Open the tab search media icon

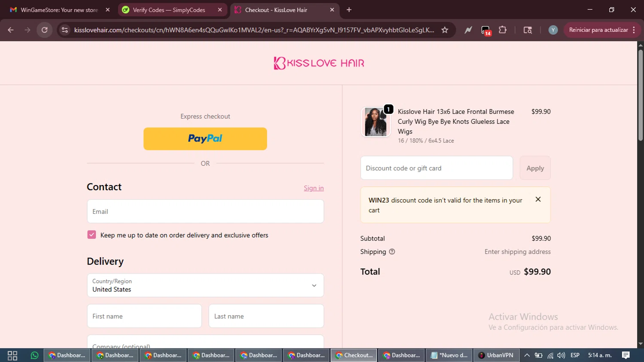click(x=528, y=30)
